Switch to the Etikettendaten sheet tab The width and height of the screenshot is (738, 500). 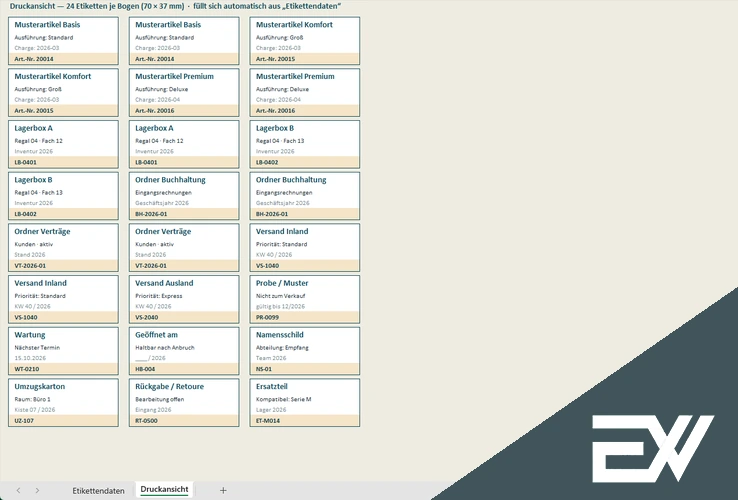(98, 491)
